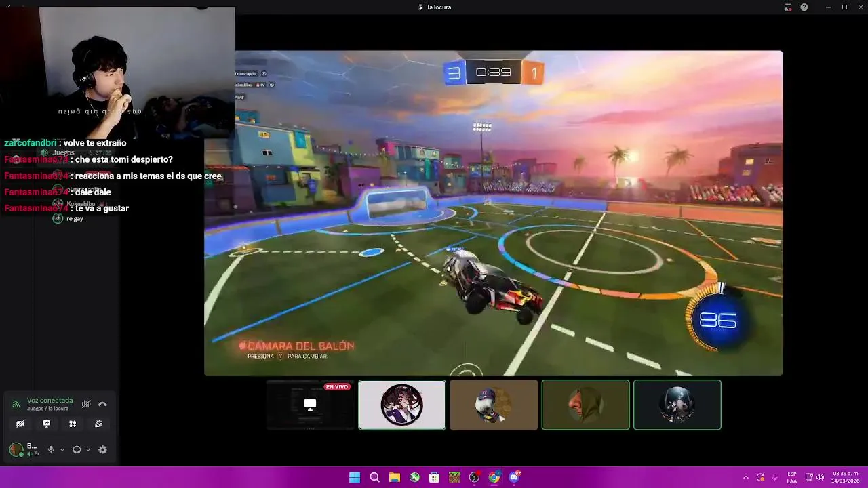This screenshot has width=868, height=488.
Task: Open activities launcher icon
Action: coord(73,424)
